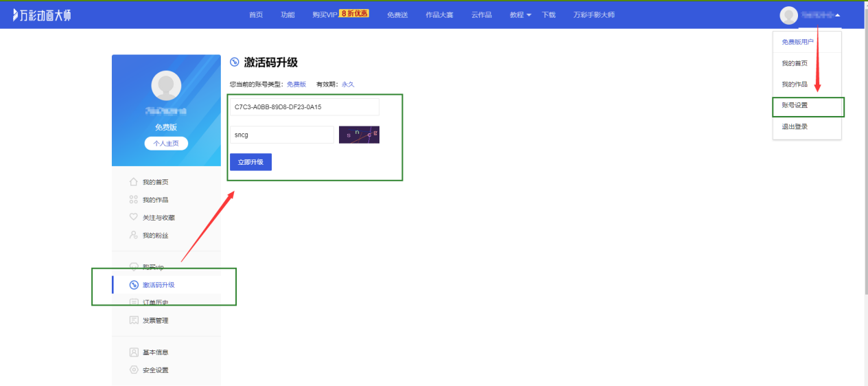The height and width of the screenshot is (386, 868).
Task: Click the invoice icon beside 发票管理
Action: (x=134, y=320)
